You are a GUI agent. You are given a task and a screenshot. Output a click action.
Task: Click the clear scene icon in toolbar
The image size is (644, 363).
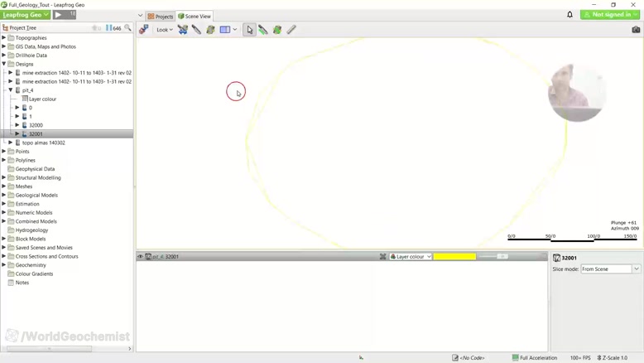(x=183, y=30)
